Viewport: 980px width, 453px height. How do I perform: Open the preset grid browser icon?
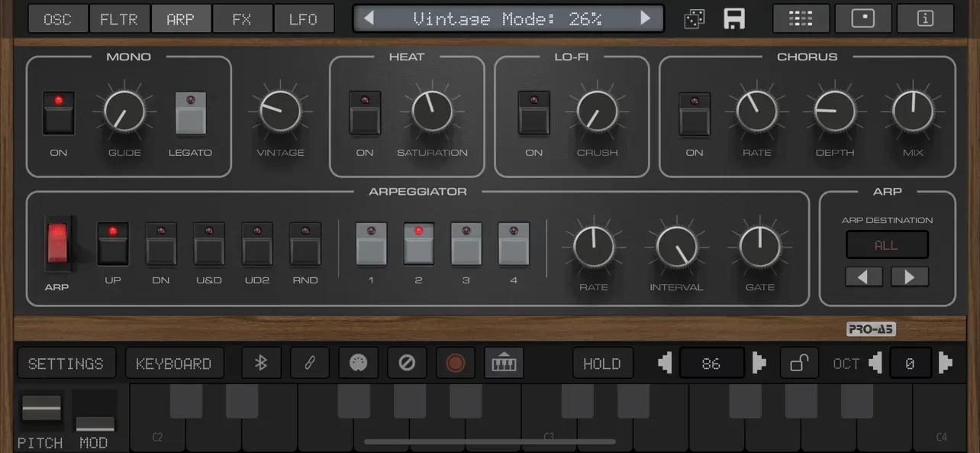pos(801,19)
